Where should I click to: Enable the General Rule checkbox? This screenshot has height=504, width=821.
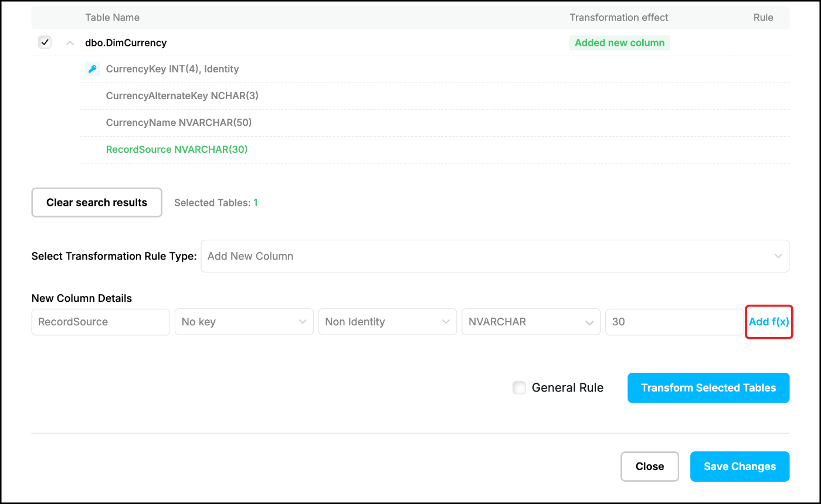(519, 387)
